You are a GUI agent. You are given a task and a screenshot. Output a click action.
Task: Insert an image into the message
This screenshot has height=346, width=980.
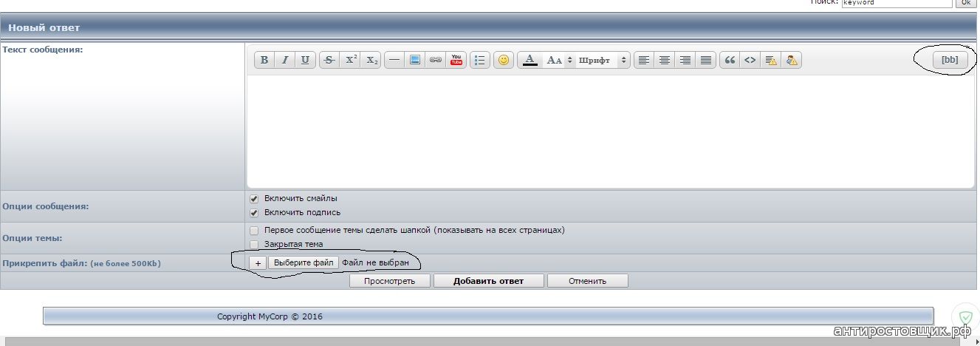415,61
